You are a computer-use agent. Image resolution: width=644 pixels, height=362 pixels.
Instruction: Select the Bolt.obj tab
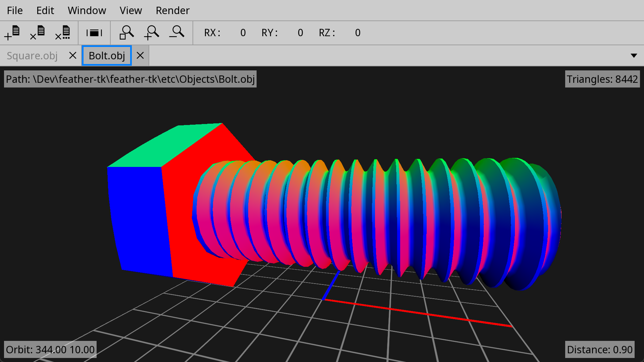[x=107, y=56]
